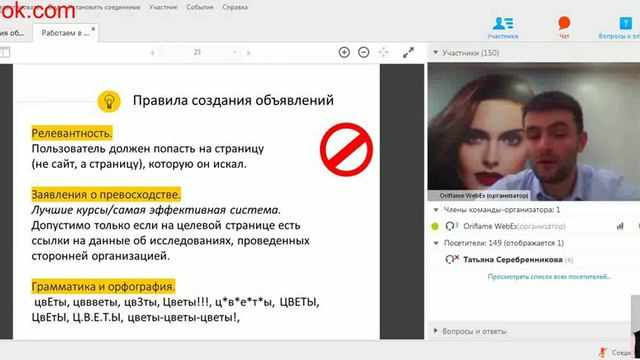Go to previous slide arrow
Screen dimensions: 640x360
pos(152,53)
